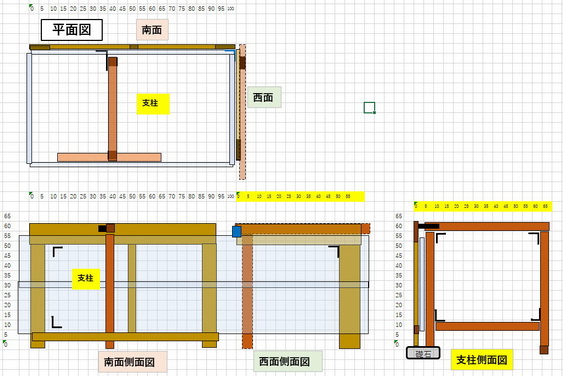Select the blue square joint in the west elevation
Image resolution: width=563 pixels, height=376 pixels.
[x=237, y=232]
